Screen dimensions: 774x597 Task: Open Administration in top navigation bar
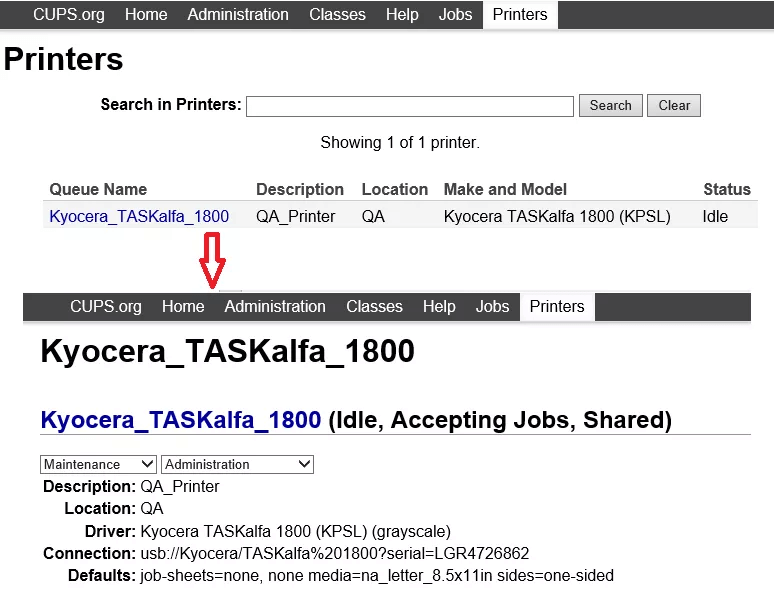pos(238,14)
